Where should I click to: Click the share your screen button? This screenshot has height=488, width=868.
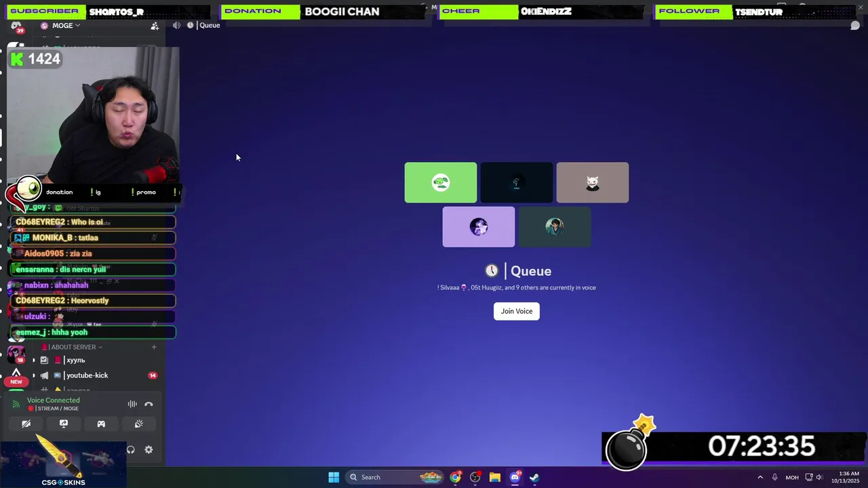(x=64, y=424)
